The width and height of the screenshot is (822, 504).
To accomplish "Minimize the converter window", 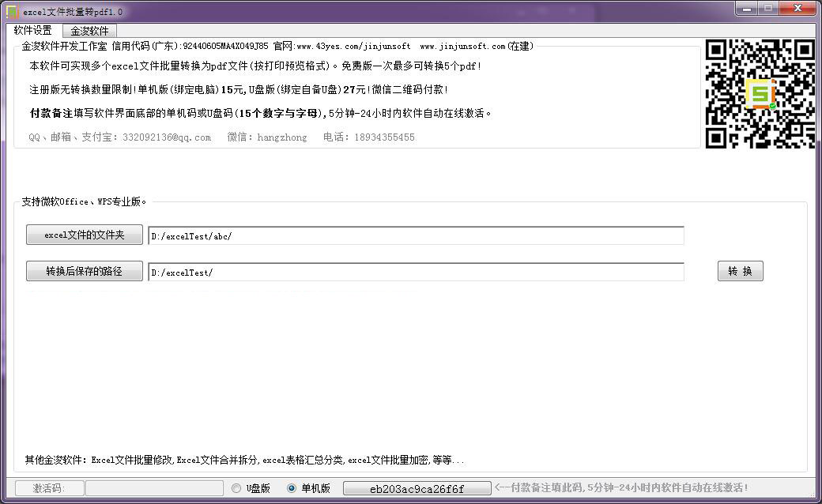I will (746, 9).
